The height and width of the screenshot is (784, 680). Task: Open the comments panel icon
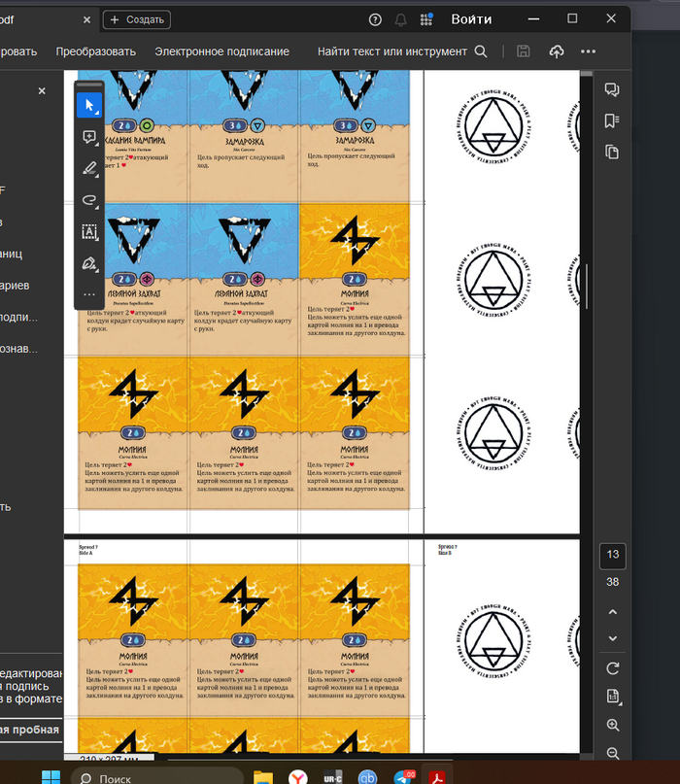click(612, 89)
